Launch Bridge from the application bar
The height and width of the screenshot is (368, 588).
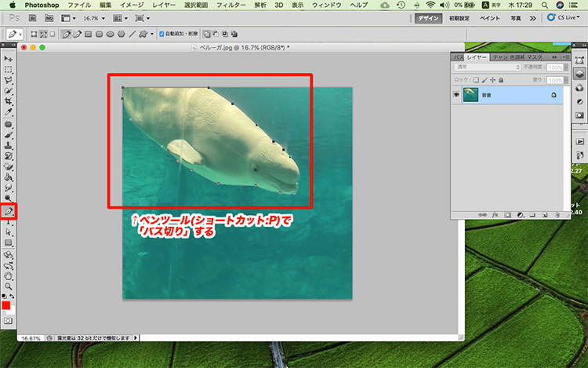click(32, 17)
